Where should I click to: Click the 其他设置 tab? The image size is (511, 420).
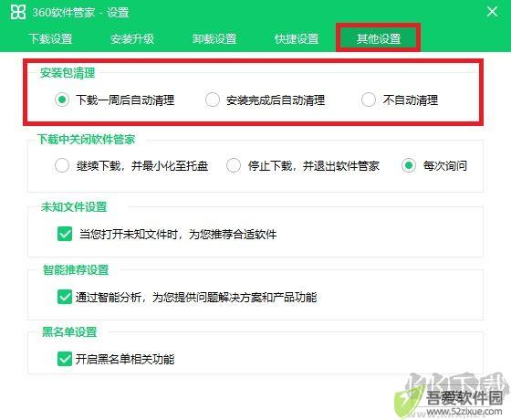[x=379, y=38]
